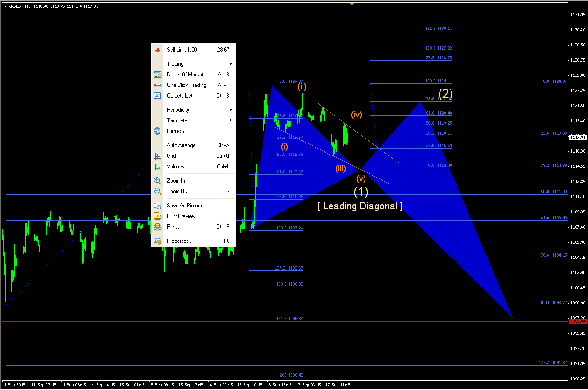This screenshot has height=390, width=588.
Task: Click time axis label '14 Sep 08:45'
Action: pyautogui.click(x=74, y=384)
